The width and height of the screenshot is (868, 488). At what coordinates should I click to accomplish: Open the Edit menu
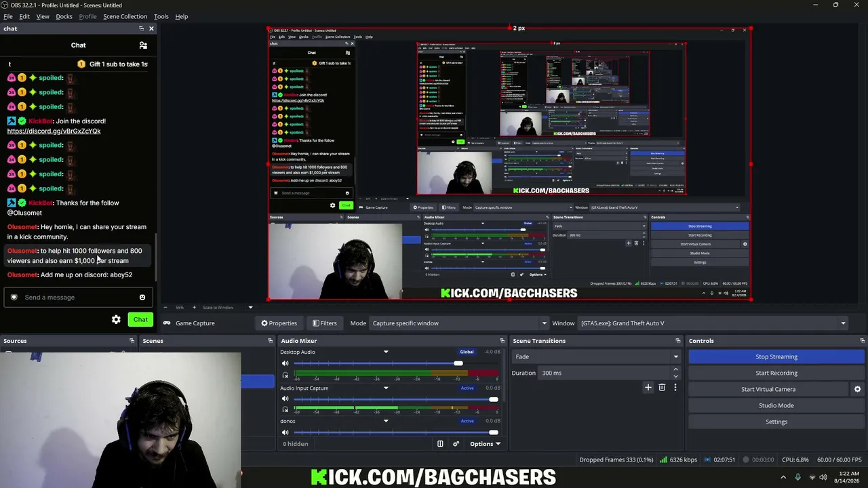pyautogui.click(x=24, y=16)
